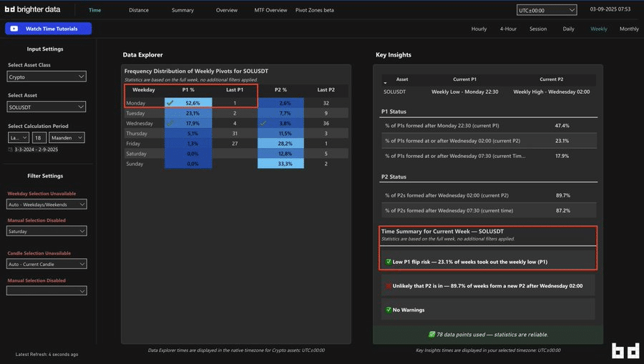The height and width of the screenshot is (364, 644).
Task: Click the calculation period number field showing 18
Action: [39, 137]
